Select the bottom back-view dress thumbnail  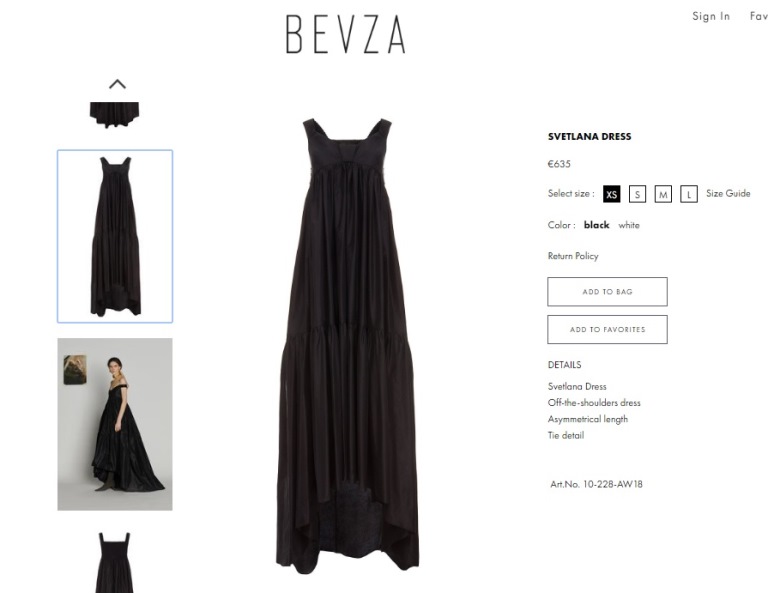point(115,562)
